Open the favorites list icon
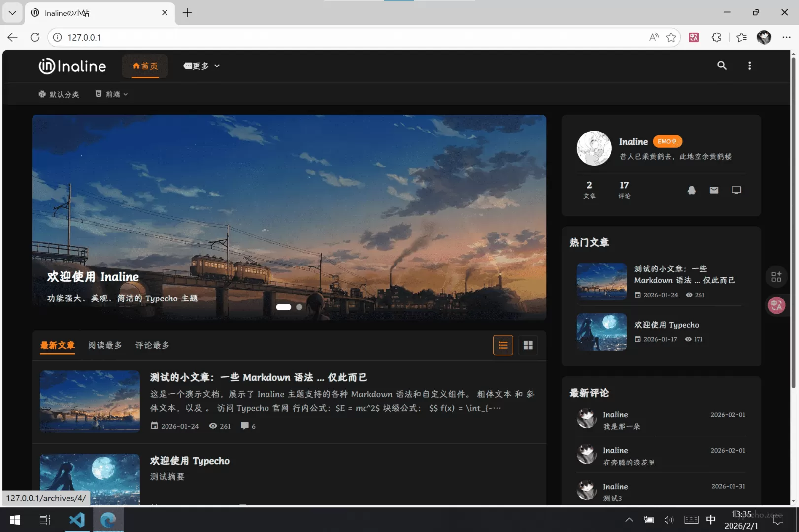This screenshot has height=532, width=799. coord(741,37)
